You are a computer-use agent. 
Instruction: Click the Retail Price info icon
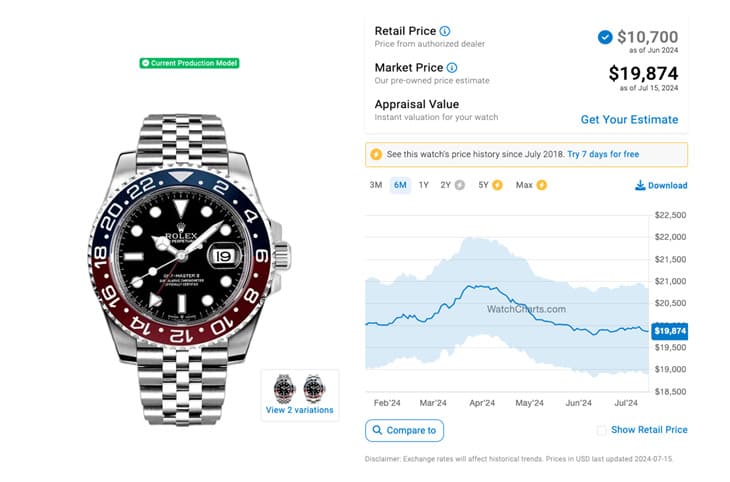(x=445, y=31)
